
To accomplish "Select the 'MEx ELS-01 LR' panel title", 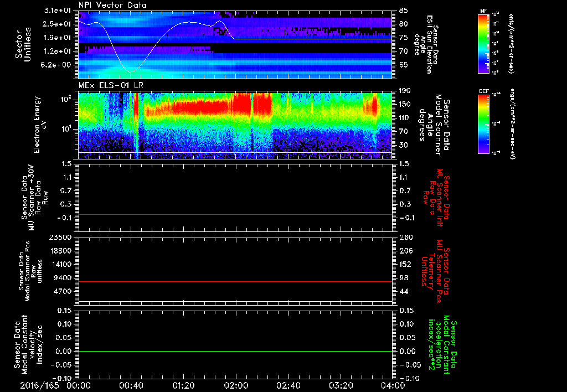I will pyautogui.click(x=111, y=85).
